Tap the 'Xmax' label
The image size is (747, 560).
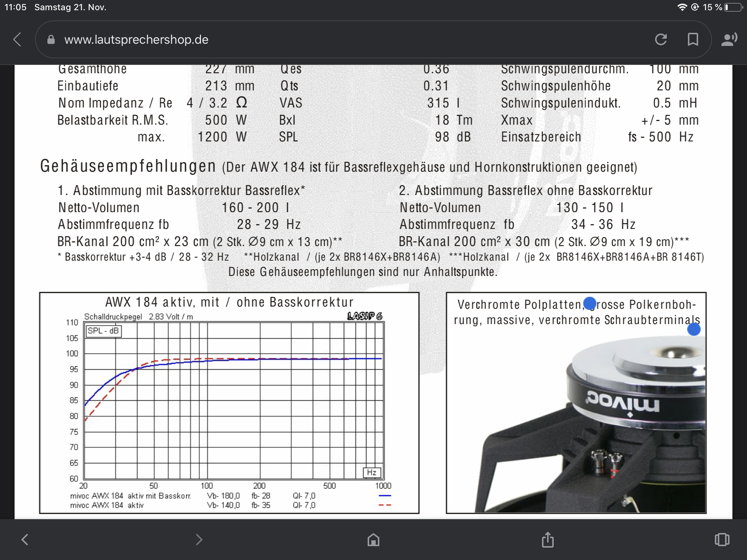pyautogui.click(x=517, y=120)
